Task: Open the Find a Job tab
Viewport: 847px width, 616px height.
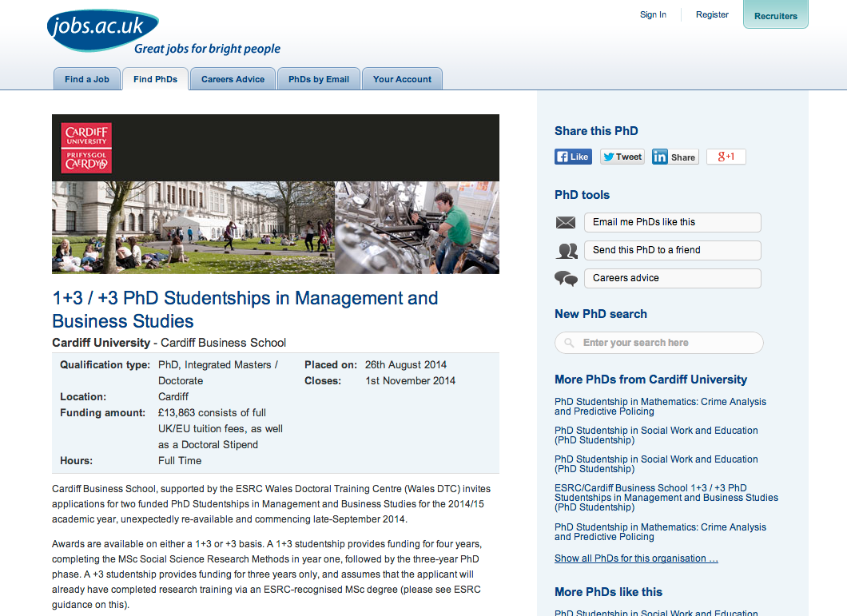Action: pyautogui.click(x=87, y=79)
